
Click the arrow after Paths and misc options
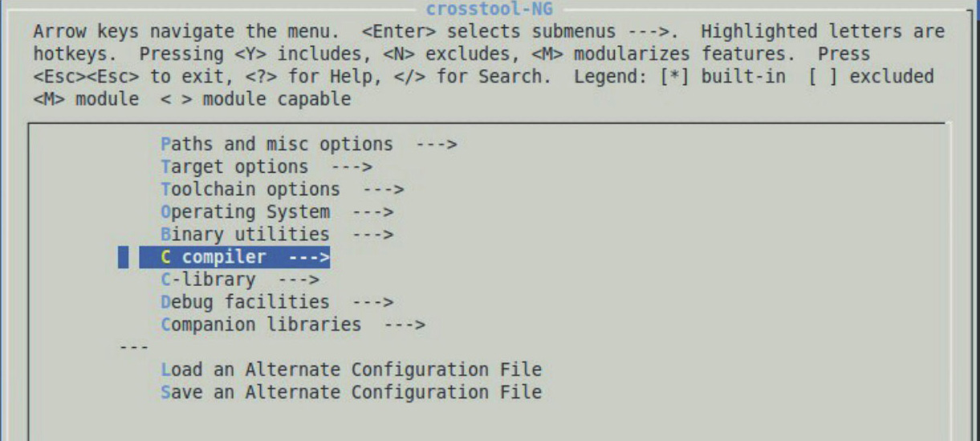click(x=437, y=145)
